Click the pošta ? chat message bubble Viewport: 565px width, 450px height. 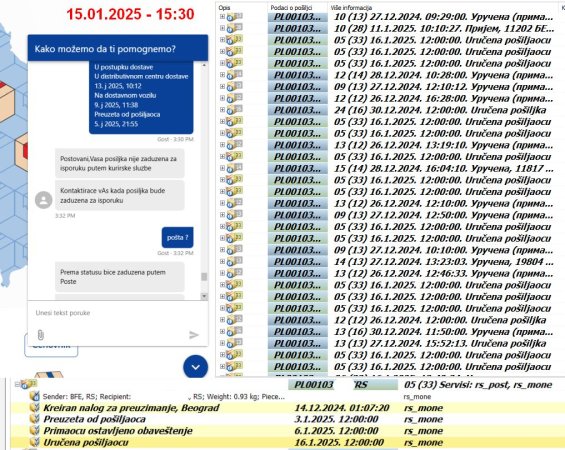tap(178, 237)
